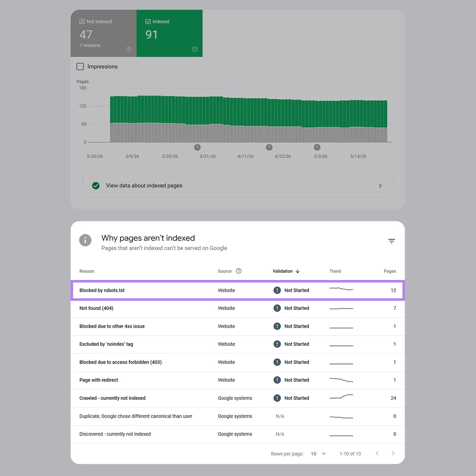Go to the next page of results
Viewport: 476px width, 476px height.
point(393,453)
